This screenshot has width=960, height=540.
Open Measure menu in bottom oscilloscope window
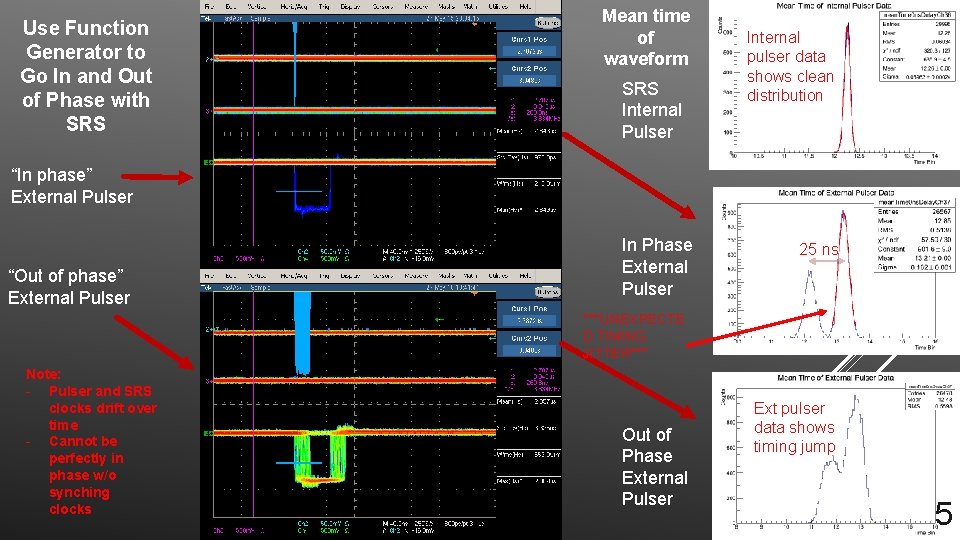[x=416, y=276]
